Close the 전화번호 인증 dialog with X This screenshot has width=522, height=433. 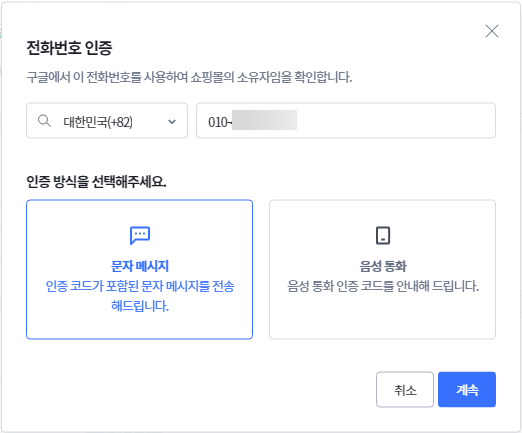pos(492,31)
